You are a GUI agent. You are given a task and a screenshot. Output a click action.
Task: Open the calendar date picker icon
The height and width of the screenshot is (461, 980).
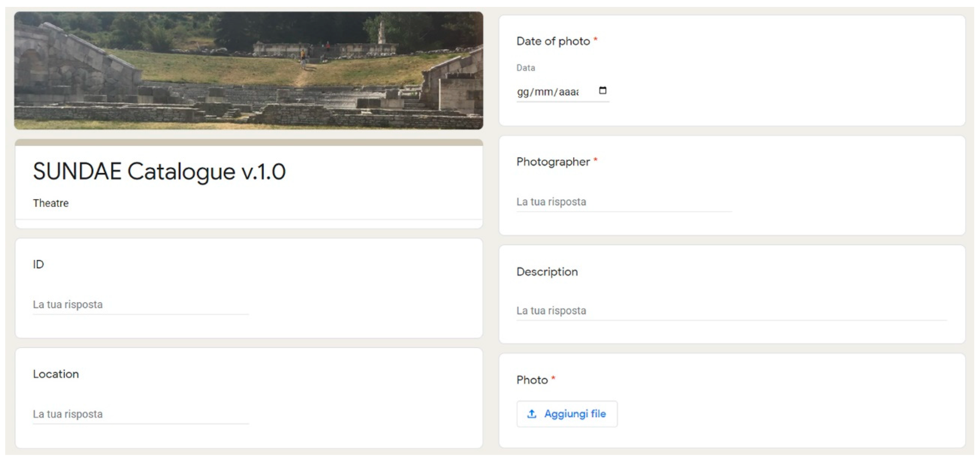602,90
